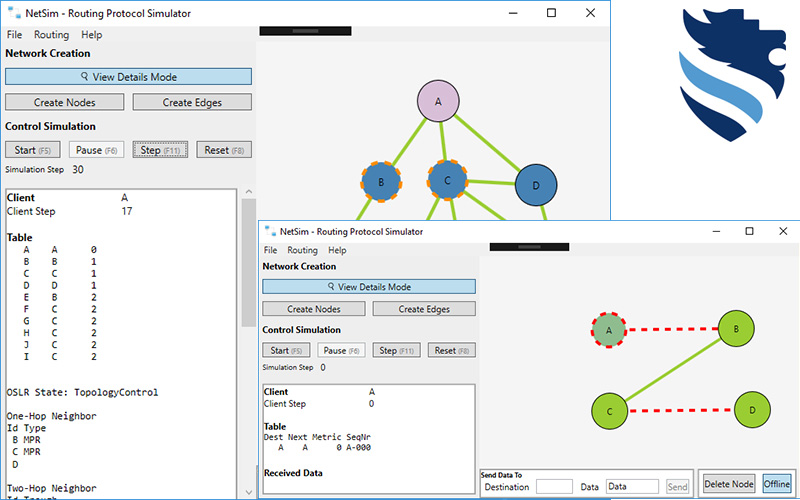Open Routing menu in front window

[x=302, y=250]
